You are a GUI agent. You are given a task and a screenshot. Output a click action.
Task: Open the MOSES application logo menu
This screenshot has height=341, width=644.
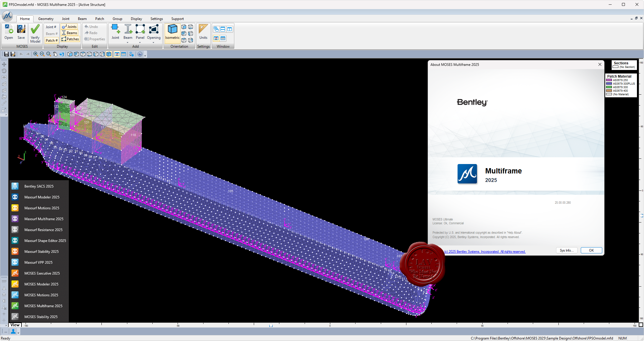tap(7, 16)
